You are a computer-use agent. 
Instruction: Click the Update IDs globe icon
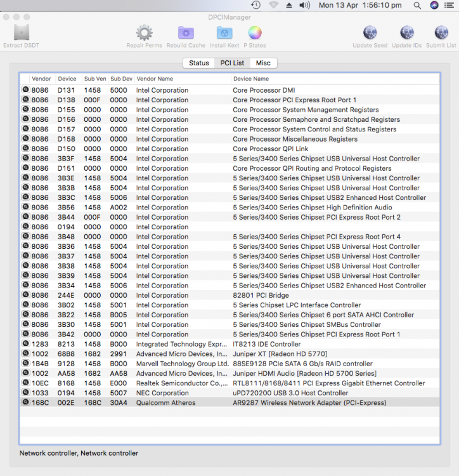[406, 33]
